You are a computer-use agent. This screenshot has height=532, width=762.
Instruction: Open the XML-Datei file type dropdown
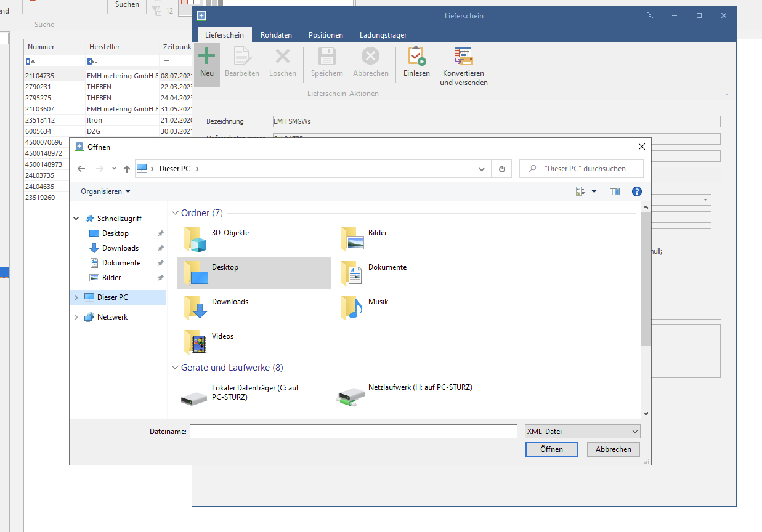[582, 432]
